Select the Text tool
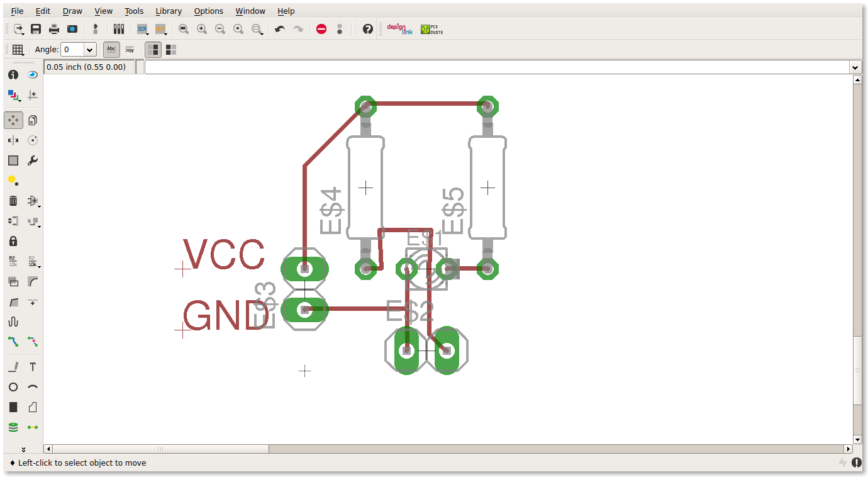Screen dimensions: 868x477 click(x=33, y=367)
